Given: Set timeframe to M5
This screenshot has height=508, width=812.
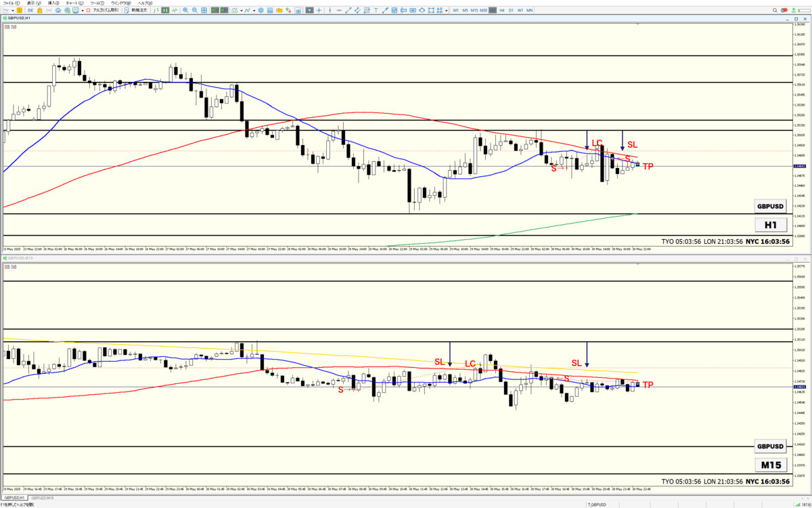Looking at the screenshot, I should point(465,10).
